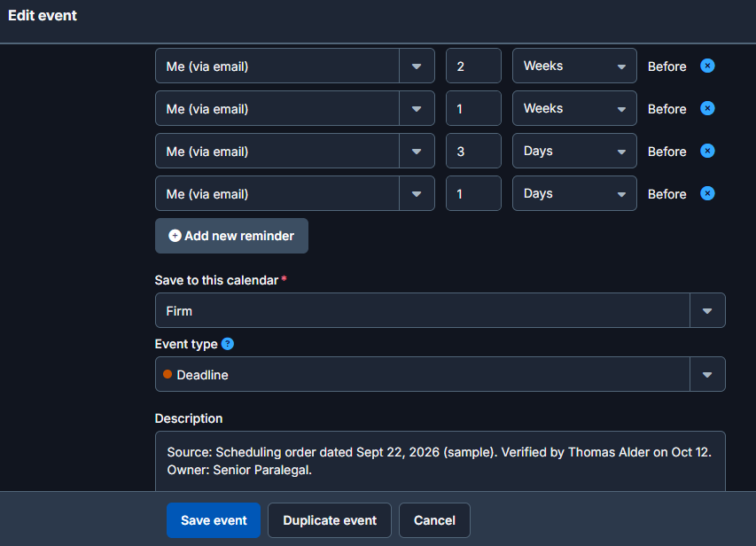Cancel editing the event
Viewport: 756px width, 546px height.
click(434, 520)
